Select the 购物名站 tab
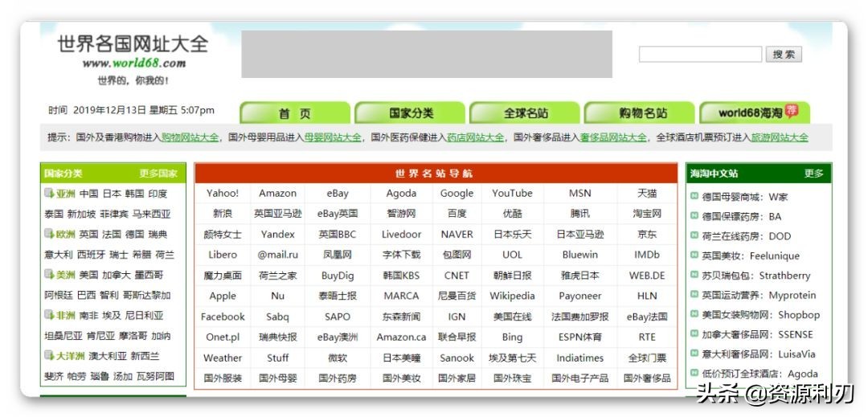The width and height of the screenshot is (868, 417). [642, 113]
